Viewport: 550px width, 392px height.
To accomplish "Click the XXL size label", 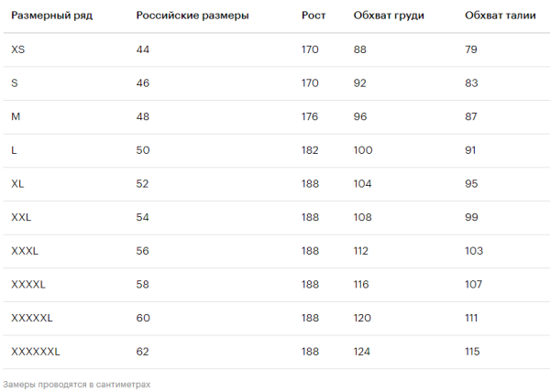I will point(21,218).
